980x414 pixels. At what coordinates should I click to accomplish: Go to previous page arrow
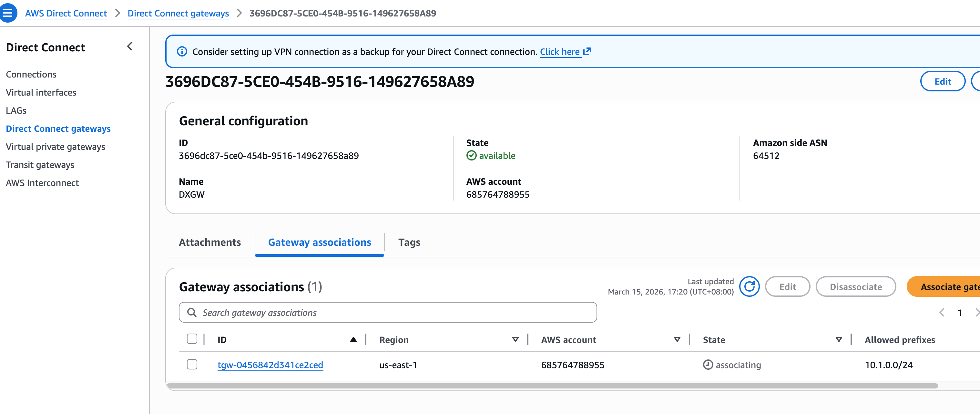[x=942, y=312]
